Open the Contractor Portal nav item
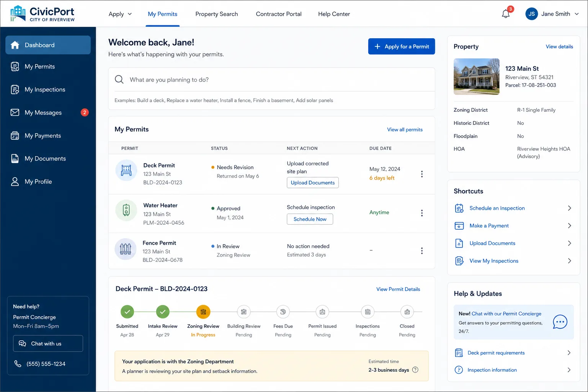Viewport: 588px width, 392px height. point(279,14)
